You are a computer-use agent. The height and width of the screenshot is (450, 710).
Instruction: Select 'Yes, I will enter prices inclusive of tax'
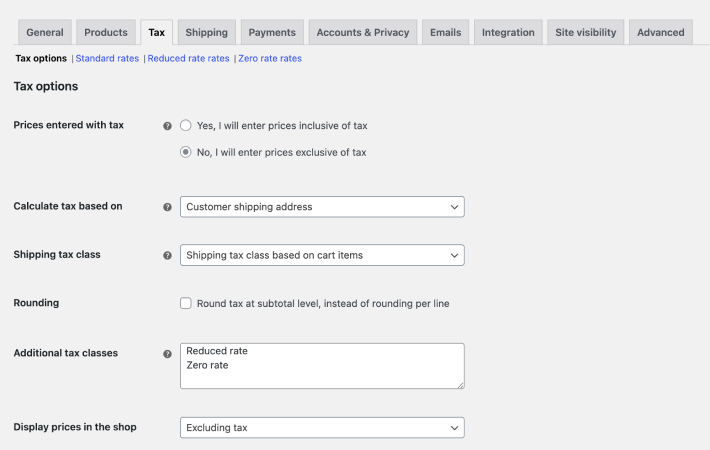[186, 125]
